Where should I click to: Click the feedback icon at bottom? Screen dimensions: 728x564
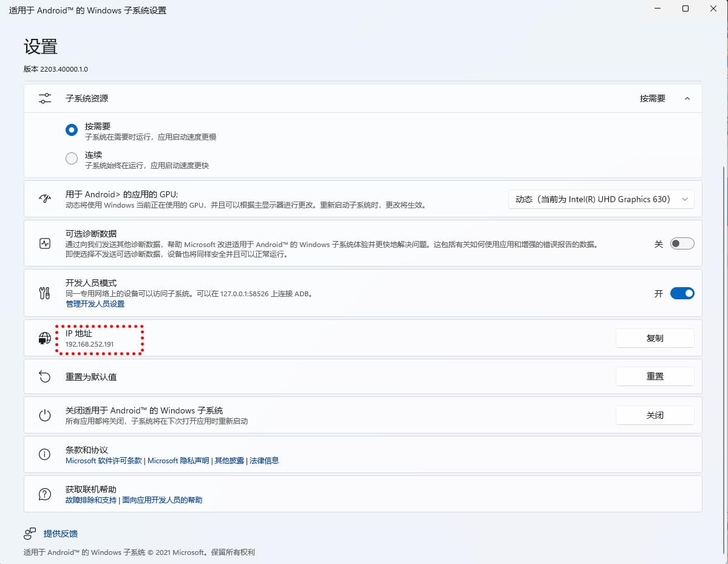click(x=30, y=534)
